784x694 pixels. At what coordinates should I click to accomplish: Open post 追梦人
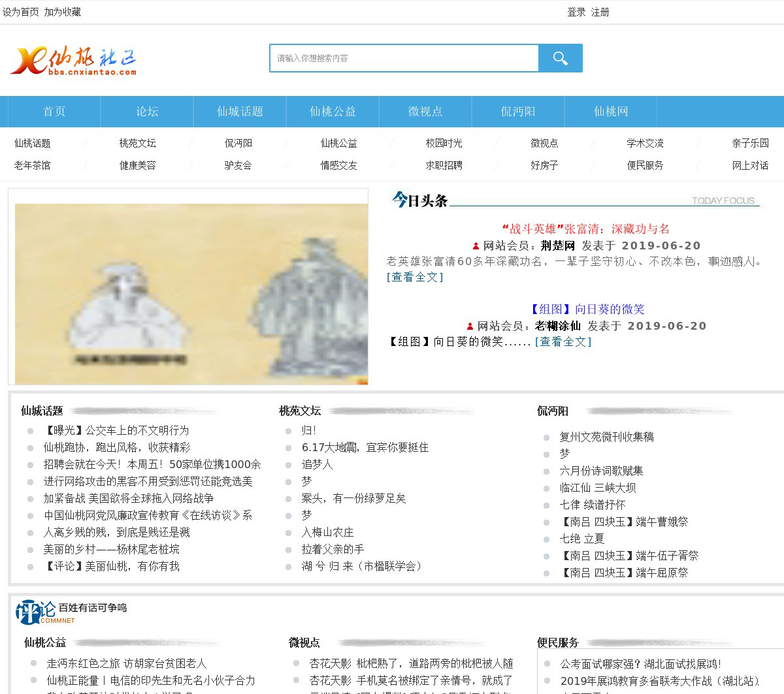click(x=318, y=465)
